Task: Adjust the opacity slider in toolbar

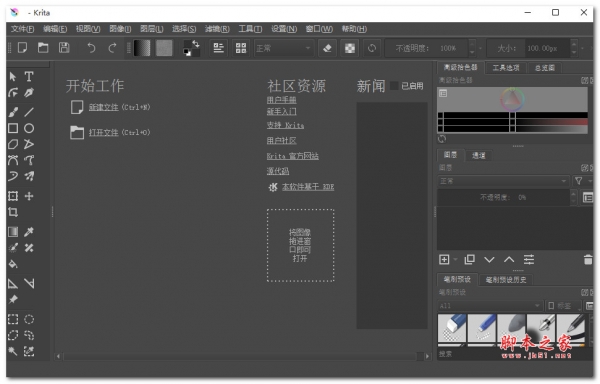Action: point(427,48)
